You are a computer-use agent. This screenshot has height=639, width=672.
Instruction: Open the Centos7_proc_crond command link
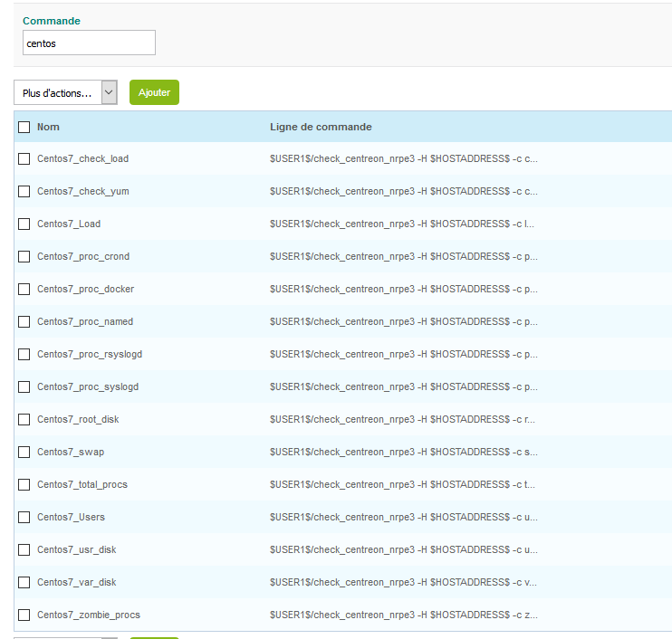coord(83,256)
